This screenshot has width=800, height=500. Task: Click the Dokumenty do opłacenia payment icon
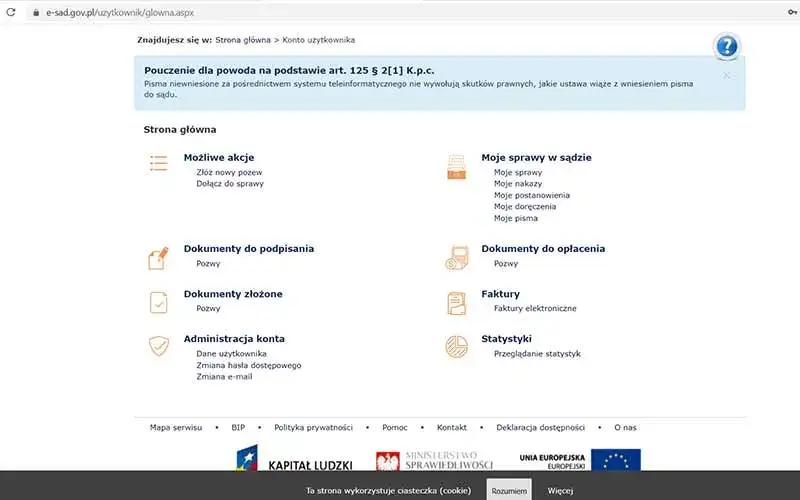point(457,258)
